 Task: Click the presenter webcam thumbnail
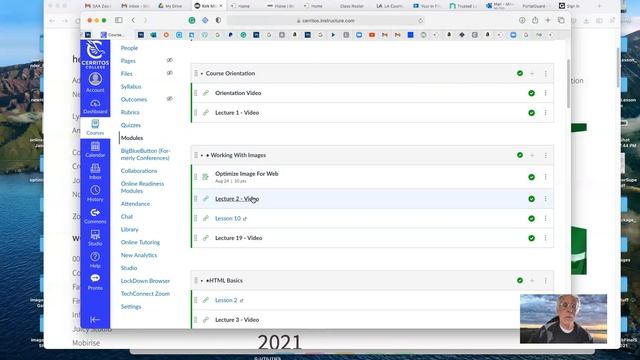tap(563, 319)
